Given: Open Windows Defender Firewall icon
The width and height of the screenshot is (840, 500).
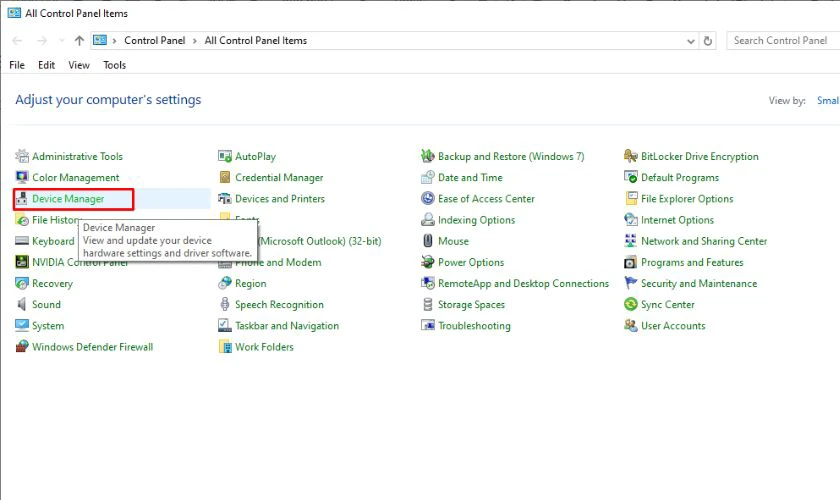Looking at the screenshot, I should click(22, 347).
